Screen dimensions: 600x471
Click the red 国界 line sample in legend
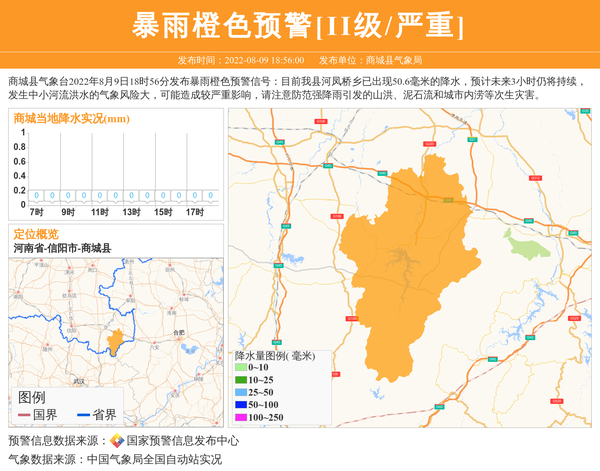24,415
